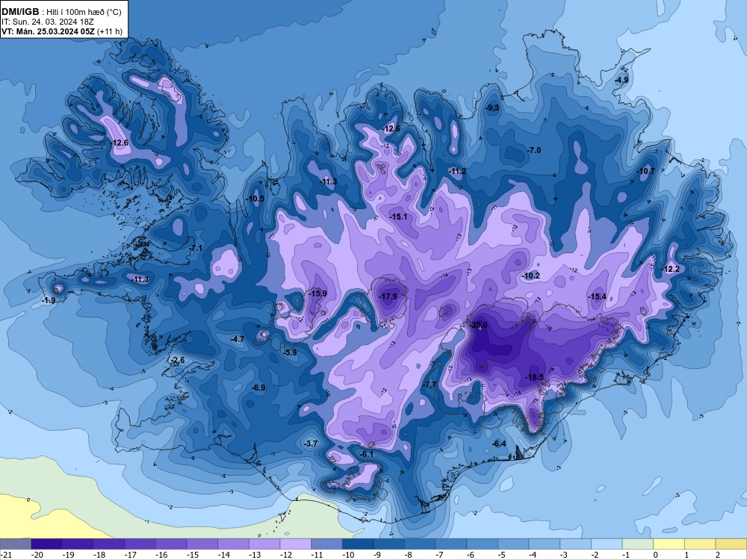The image size is (747, 560).
Task: Click the -11.2 temperature label
Action: pyautogui.click(x=457, y=171)
